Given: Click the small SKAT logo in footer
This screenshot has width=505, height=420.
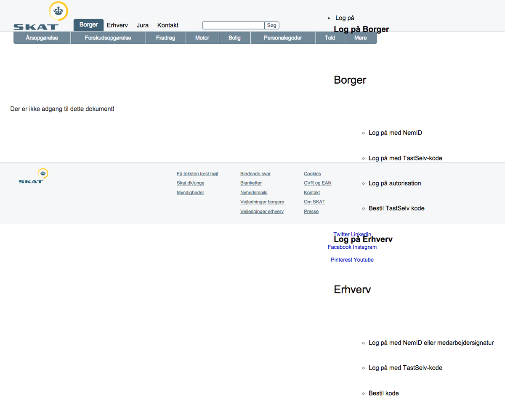Looking at the screenshot, I should [x=33, y=176].
